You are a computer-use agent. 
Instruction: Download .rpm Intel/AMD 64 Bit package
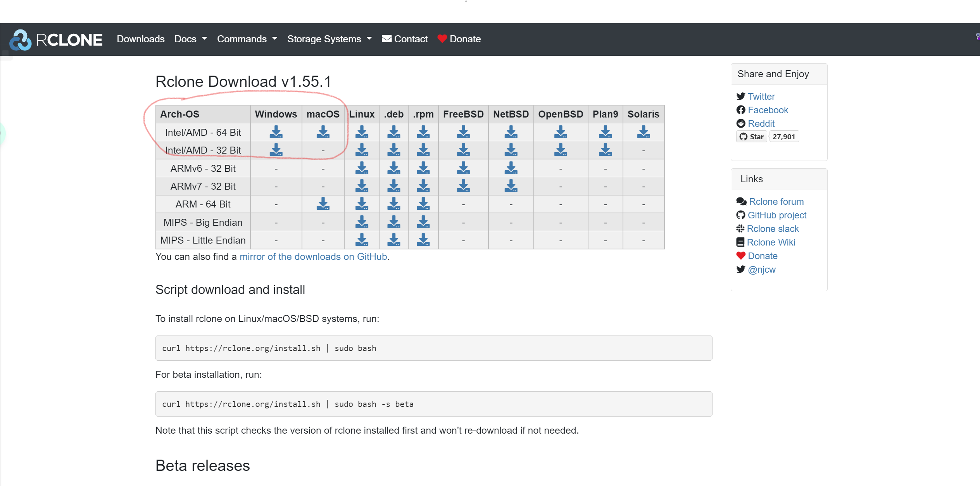(423, 132)
